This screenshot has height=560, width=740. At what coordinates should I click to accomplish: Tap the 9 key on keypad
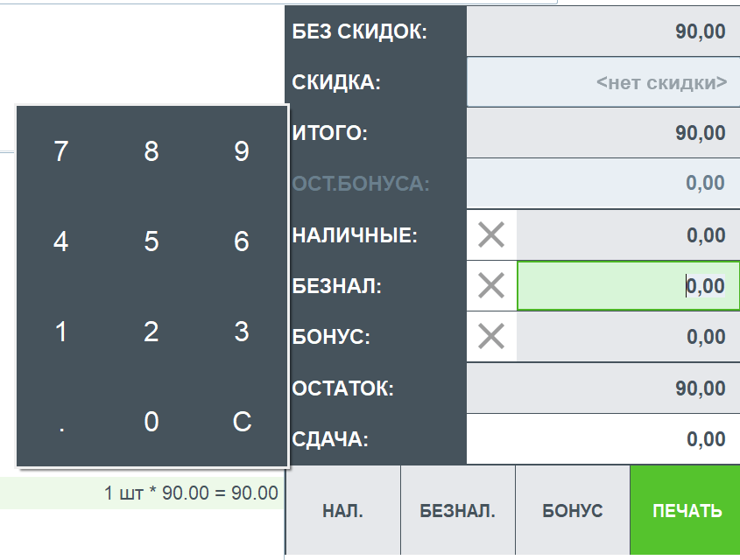(242, 152)
